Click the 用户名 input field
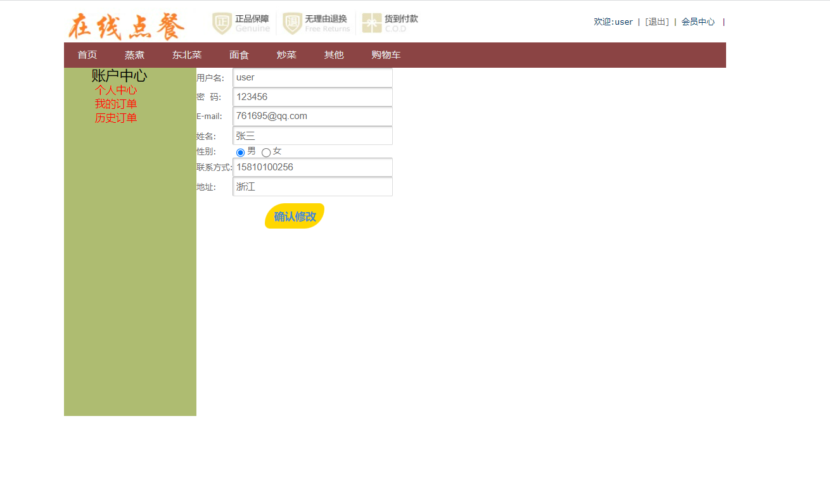 coord(312,78)
